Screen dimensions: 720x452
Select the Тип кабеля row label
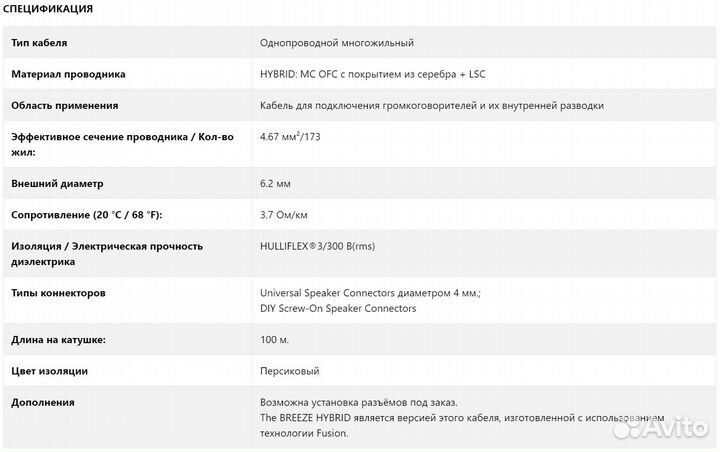(x=38, y=43)
